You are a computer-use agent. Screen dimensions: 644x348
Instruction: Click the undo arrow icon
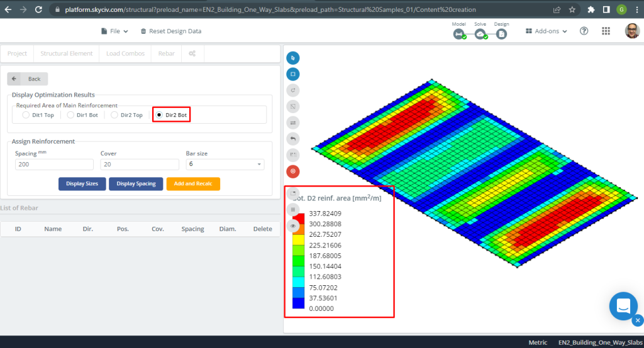pyautogui.click(x=292, y=139)
